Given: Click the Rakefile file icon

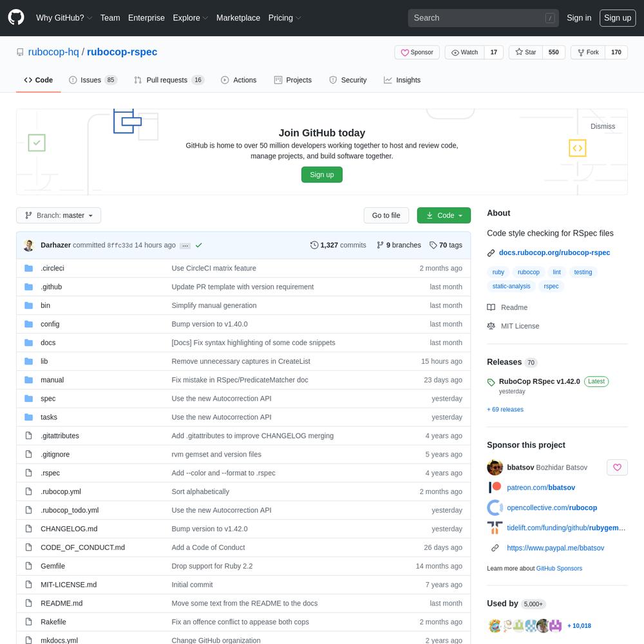Looking at the screenshot, I should [x=29, y=622].
